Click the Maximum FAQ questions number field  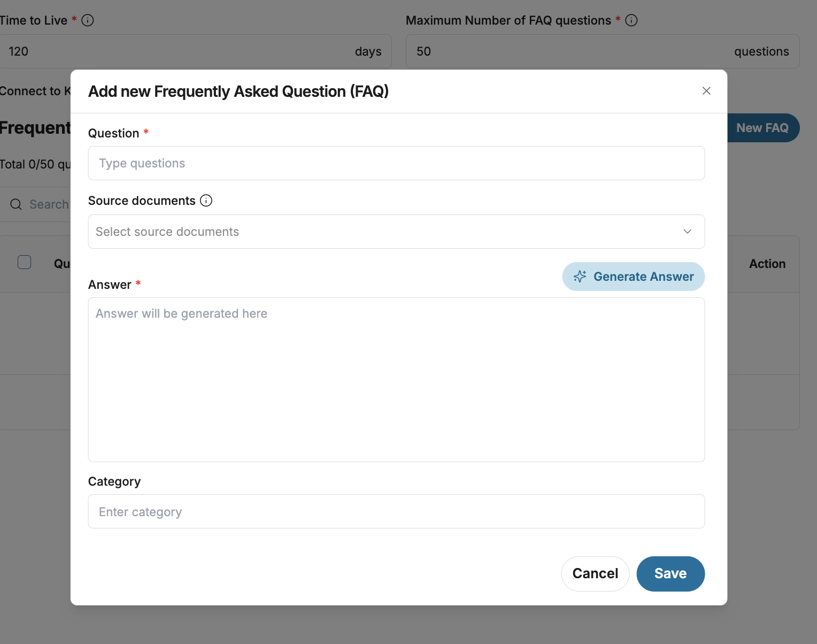click(x=567, y=51)
